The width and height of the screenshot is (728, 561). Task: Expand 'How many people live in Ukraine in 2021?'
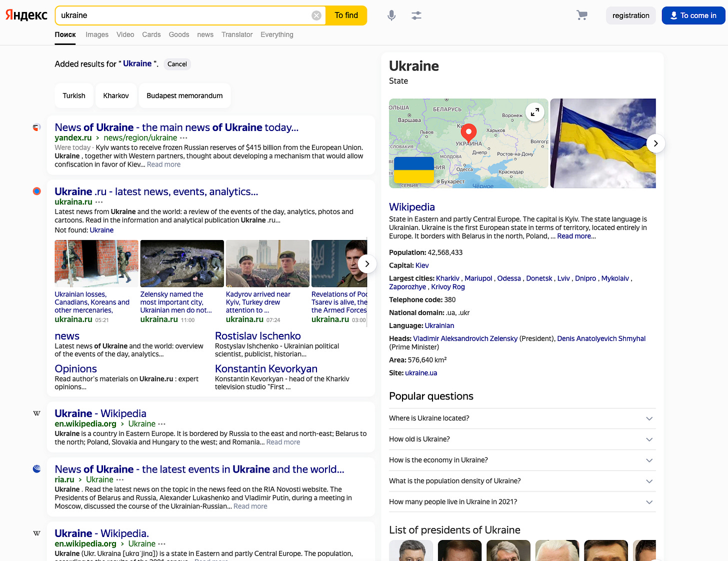pyautogui.click(x=522, y=502)
